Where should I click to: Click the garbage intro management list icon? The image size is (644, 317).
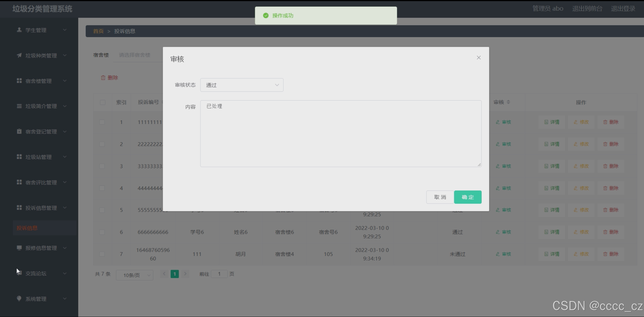[x=19, y=106]
